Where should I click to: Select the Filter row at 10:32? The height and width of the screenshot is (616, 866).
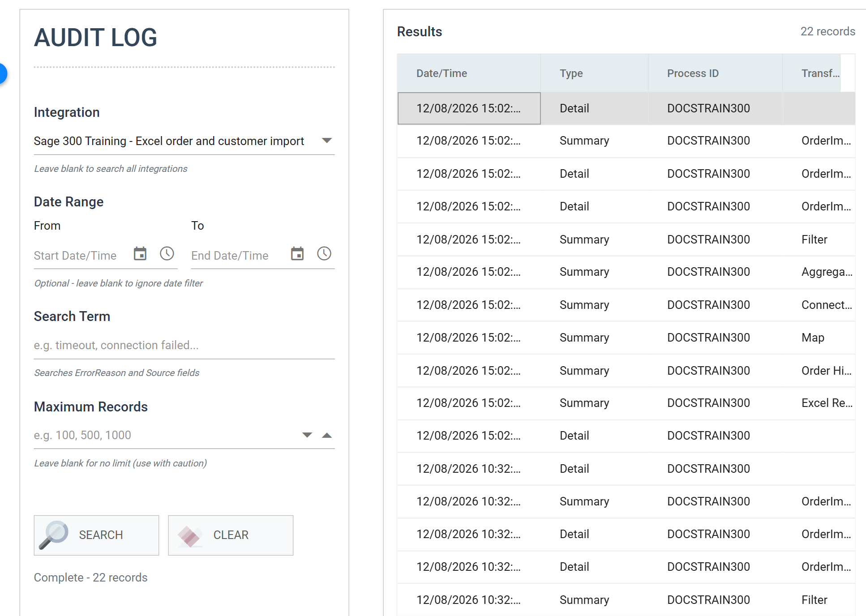pos(626,600)
